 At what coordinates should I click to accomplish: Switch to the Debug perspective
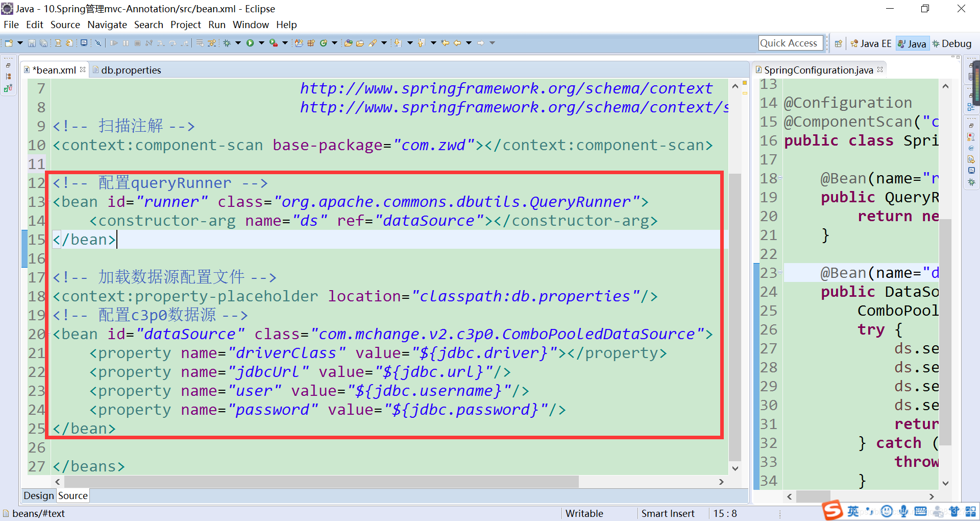952,43
